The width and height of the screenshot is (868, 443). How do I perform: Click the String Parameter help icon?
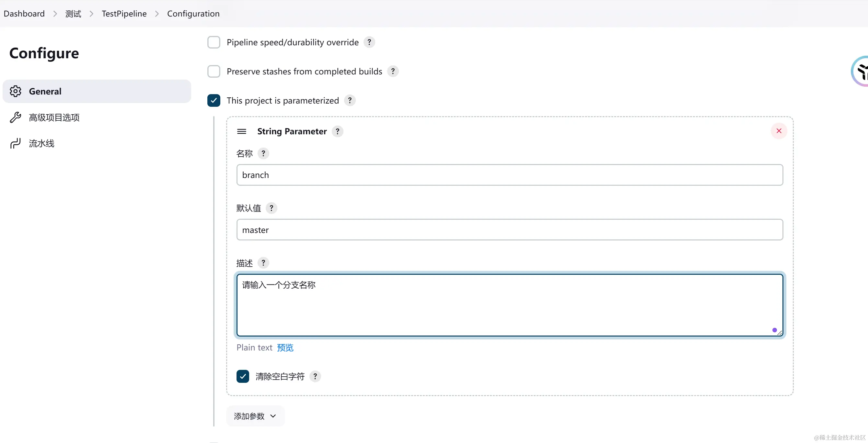[x=337, y=131]
